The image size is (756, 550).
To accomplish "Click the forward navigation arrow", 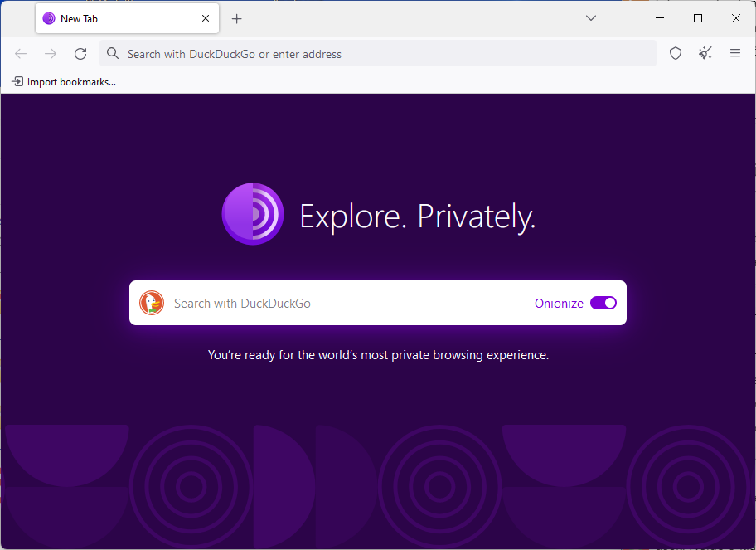I will (x=51, y=54).
